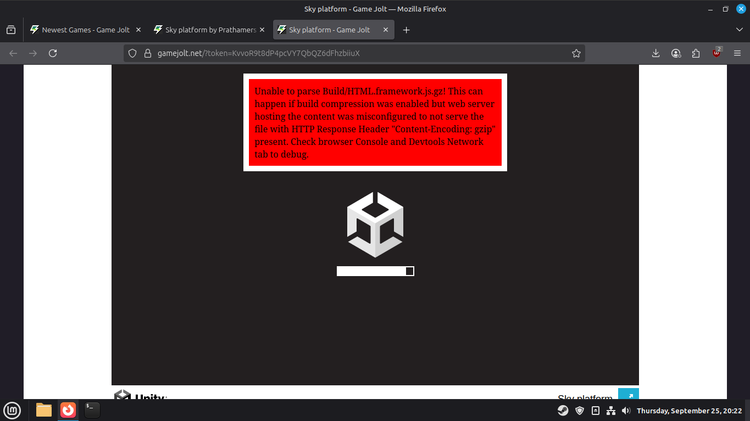
Task: Show site security padlock details
Action: point(148,53)
